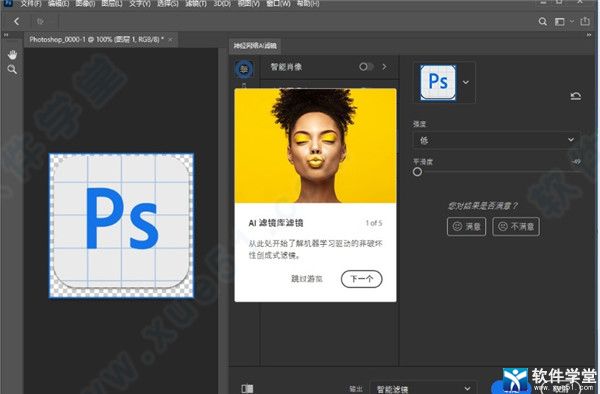Close the Photoshop_0000-1 document tab
600x394 pixels.
[x=170, y=39]
